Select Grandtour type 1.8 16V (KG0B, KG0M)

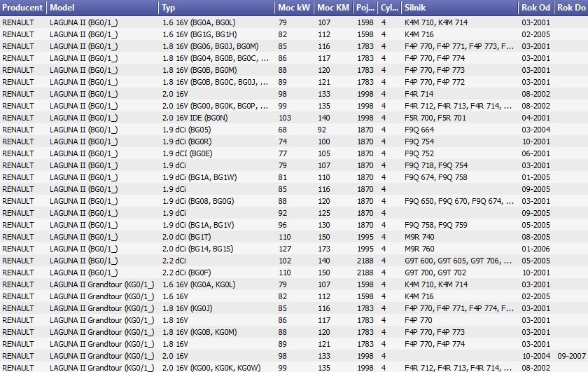click(199, 332)
